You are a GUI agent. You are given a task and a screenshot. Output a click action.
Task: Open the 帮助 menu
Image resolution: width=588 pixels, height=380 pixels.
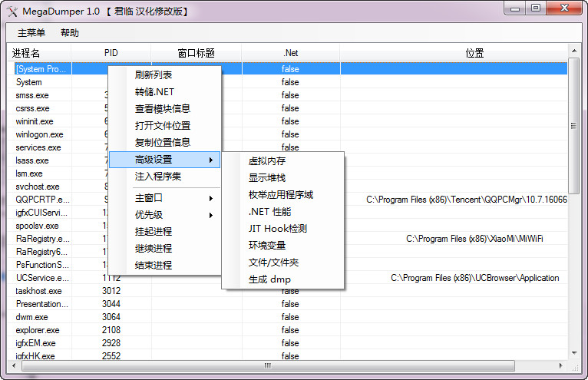pos(70,33)
